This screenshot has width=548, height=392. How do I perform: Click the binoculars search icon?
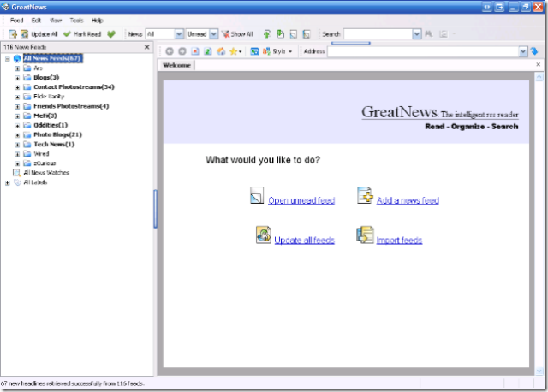[428, 34]
